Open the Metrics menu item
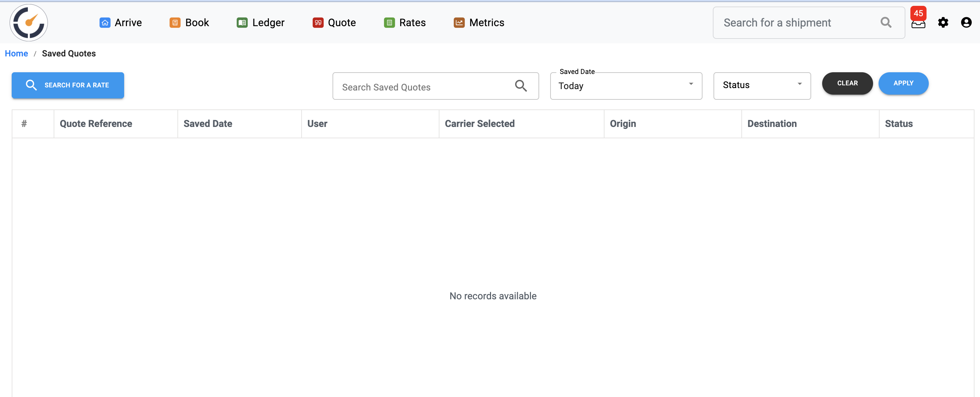 pos(479,23)
